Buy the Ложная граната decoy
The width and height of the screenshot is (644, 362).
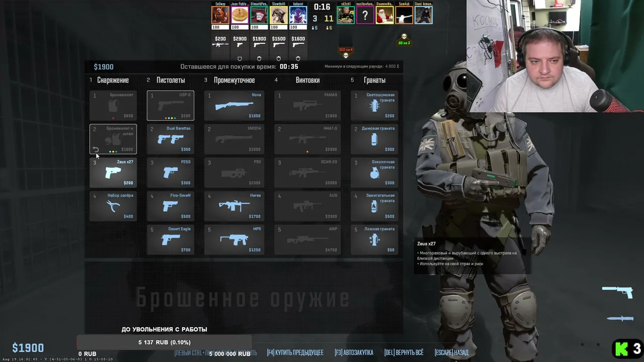(374, 240)
